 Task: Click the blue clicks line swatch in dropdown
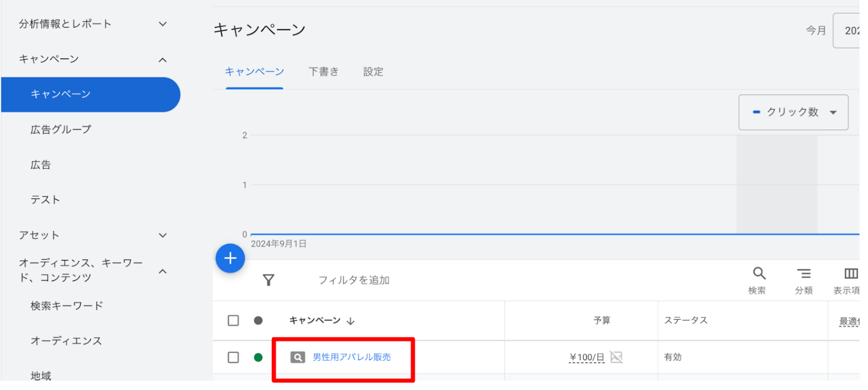[756, 112]
